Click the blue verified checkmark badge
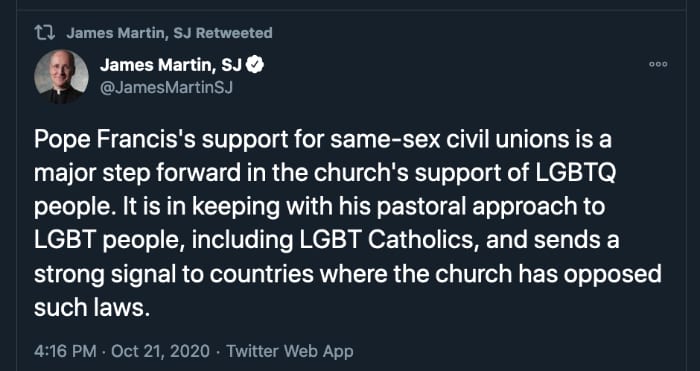 coord(254,66)
